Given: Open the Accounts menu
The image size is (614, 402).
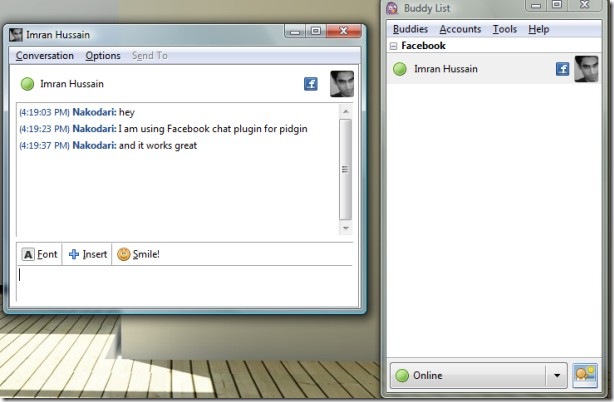Looking at the screenshot, I should pyautogui.click(x=460, y=29).
